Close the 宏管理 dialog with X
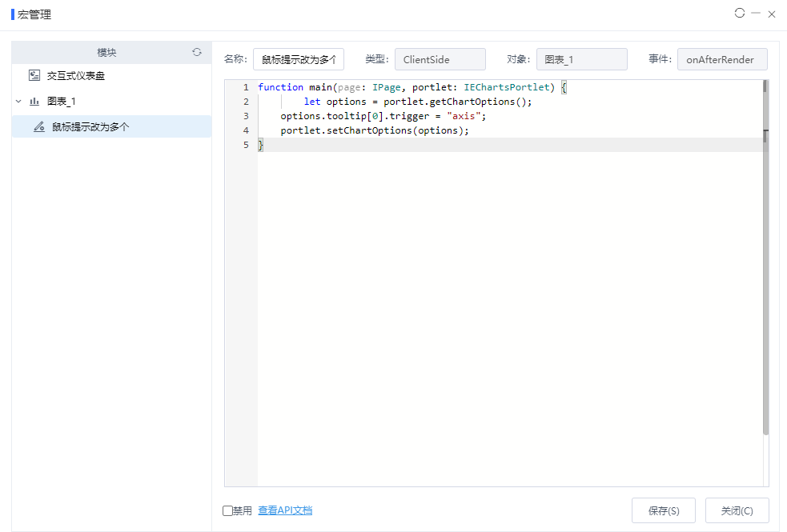Viewport: 787px width, 532px height. coord(772,14)
